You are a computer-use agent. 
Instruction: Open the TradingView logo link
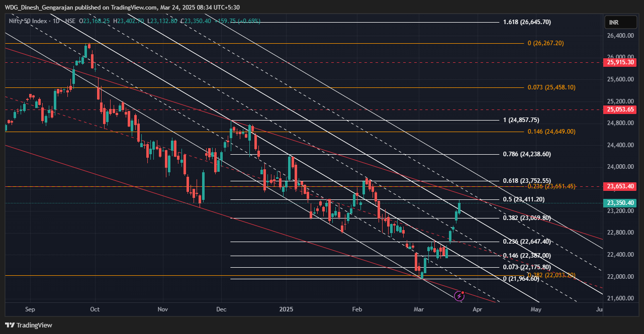point(29,325)
